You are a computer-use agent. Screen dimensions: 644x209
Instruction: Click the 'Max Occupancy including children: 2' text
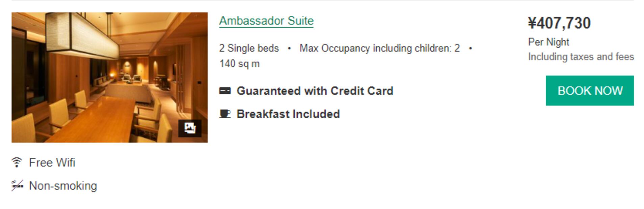[379, 48]
